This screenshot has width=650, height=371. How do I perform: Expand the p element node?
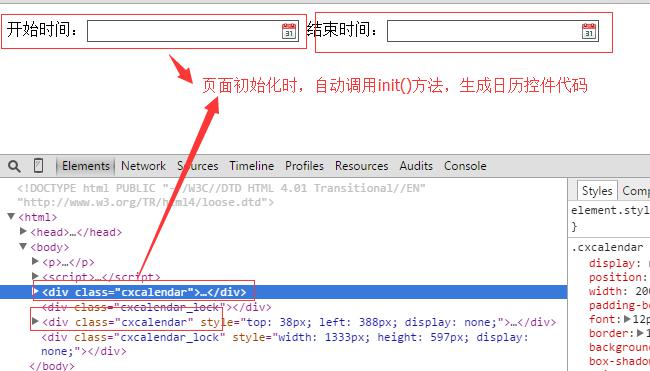(35, 261)
